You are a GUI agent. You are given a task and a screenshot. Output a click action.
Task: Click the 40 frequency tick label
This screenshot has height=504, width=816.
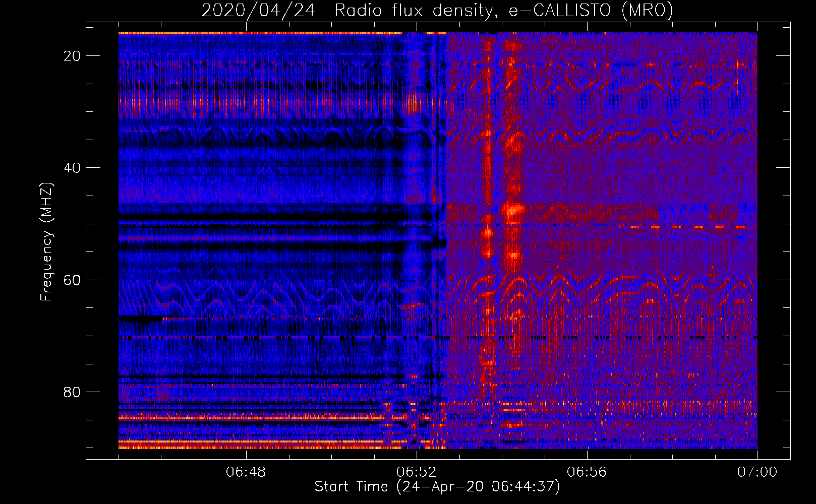[x=72, y=168]
